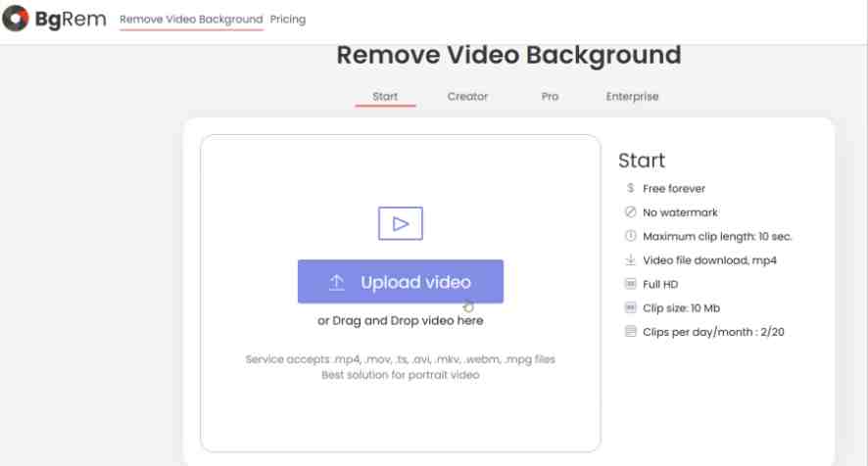Open the Pricing page link
The image size is (868, 466).
point(288,20)
